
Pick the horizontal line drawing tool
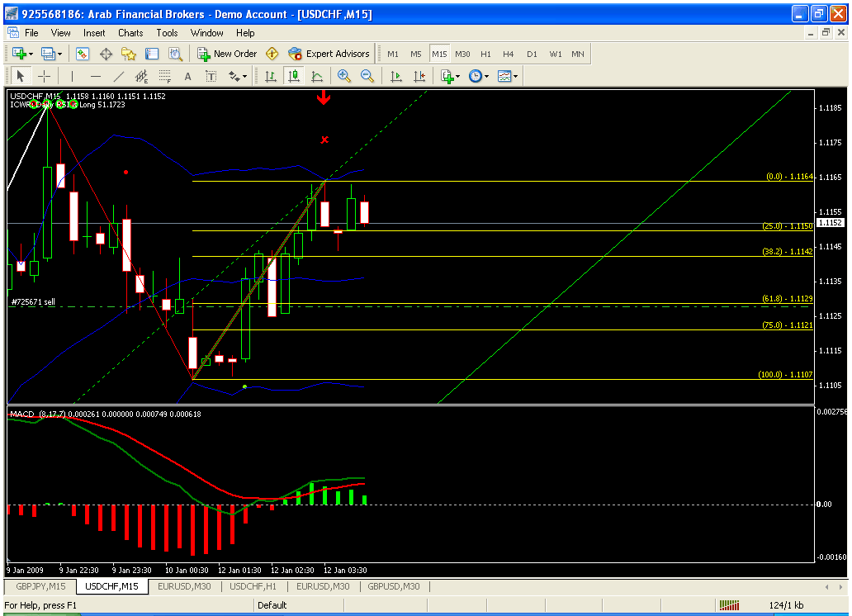tap(96, 77)
